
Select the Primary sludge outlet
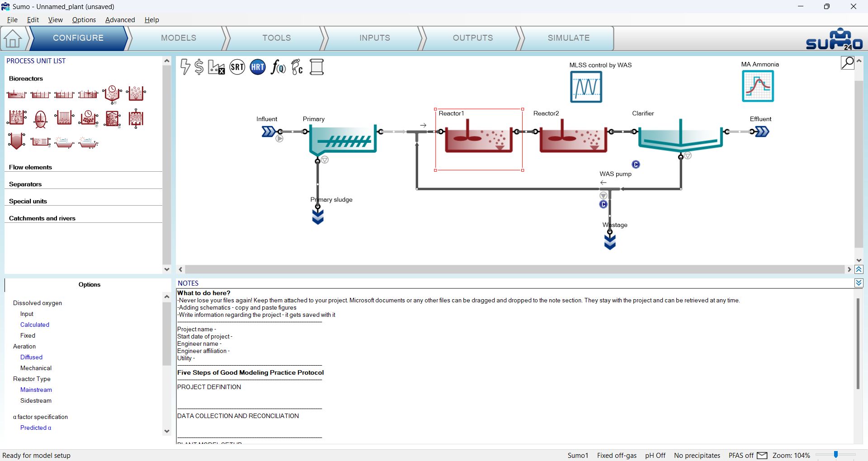tap(318, 216)
